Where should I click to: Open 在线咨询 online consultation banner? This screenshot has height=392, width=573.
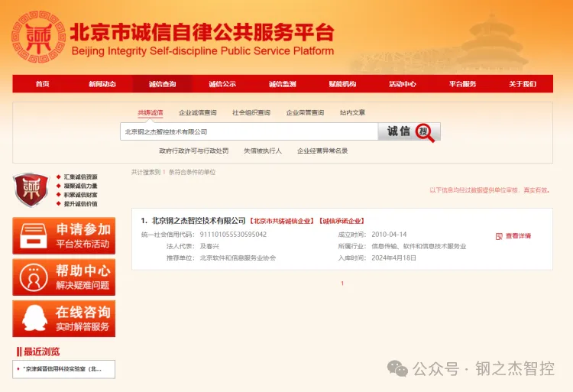[64, 319]
